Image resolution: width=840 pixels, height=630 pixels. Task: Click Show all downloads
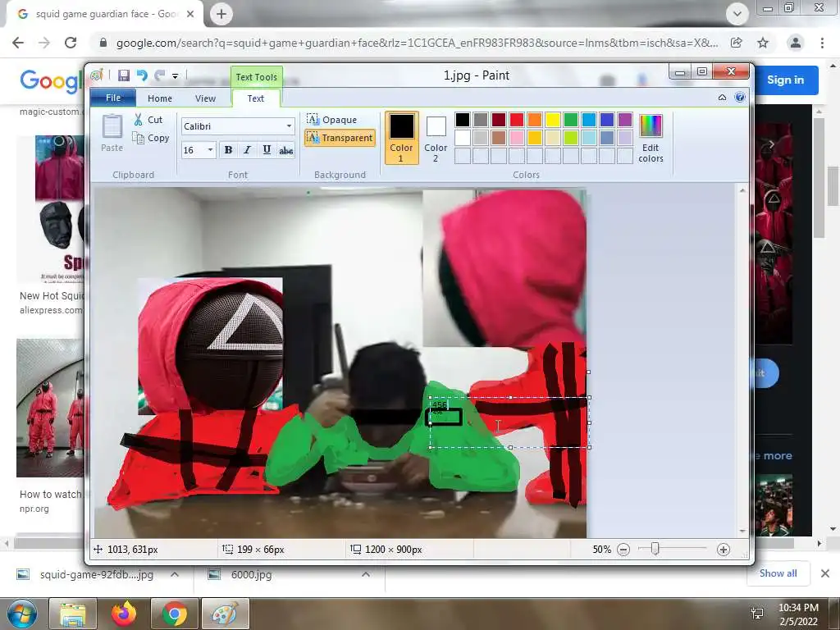(778, 573)
